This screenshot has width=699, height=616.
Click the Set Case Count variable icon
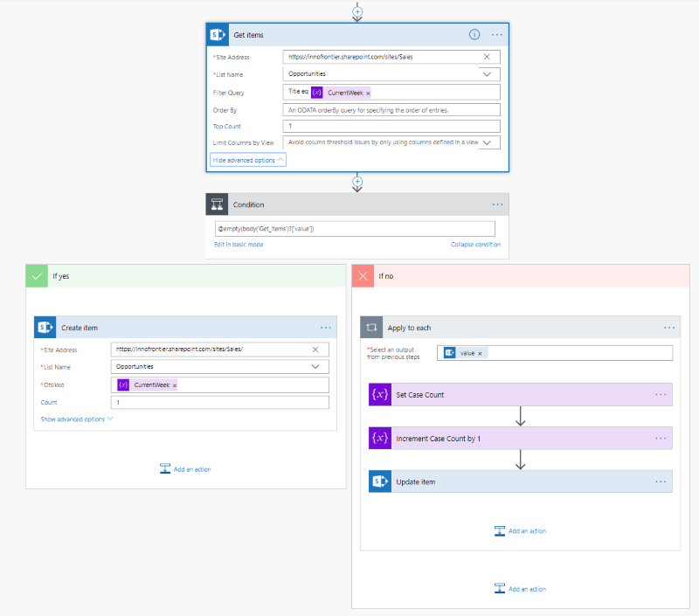click(x=379, y=395)
